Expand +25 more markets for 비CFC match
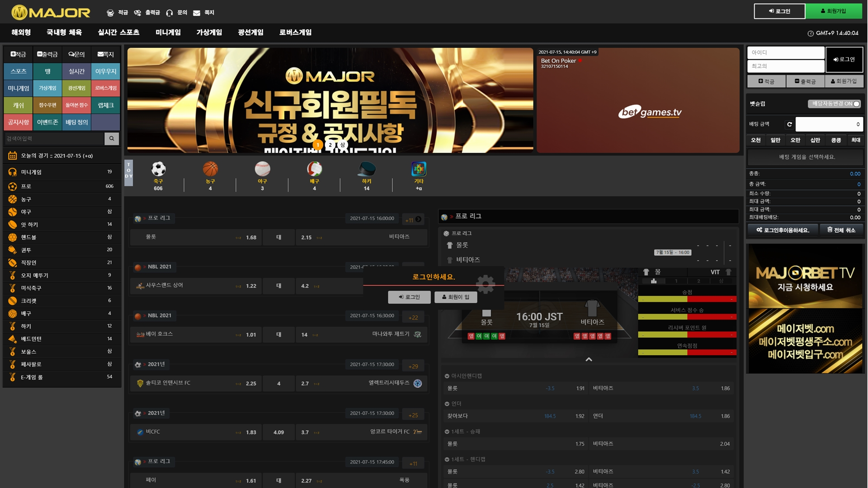The height and width of the screenshot is (488, 868). click(x=413, y=415)
